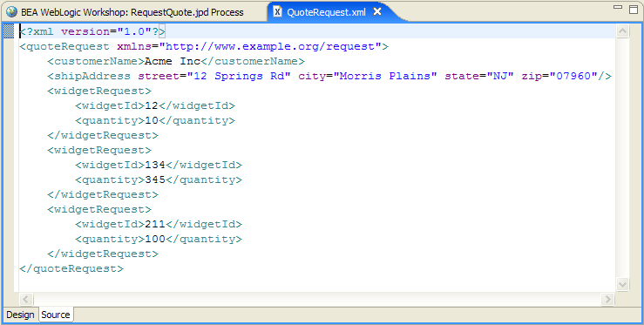
Task: Click the customer name text Acme Inc
Action: (x=173, y=61)
